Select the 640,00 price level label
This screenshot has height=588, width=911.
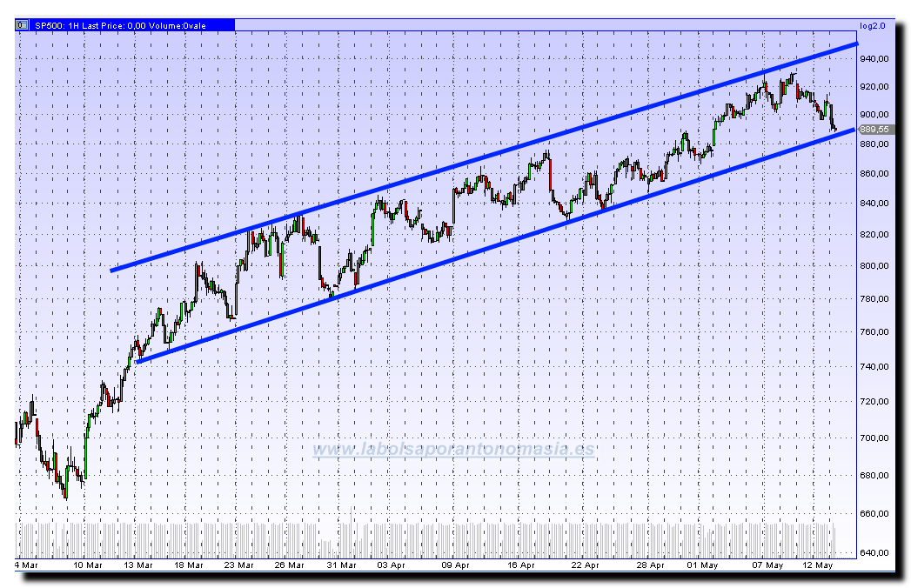[x=874, y=552]
